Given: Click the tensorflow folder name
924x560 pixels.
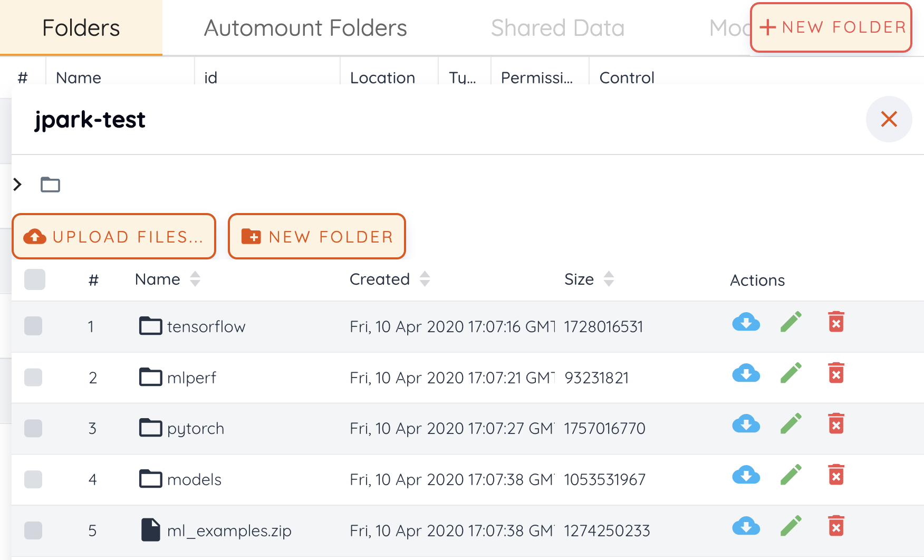Looking at the screenshot, I should [x=206, y=326].
